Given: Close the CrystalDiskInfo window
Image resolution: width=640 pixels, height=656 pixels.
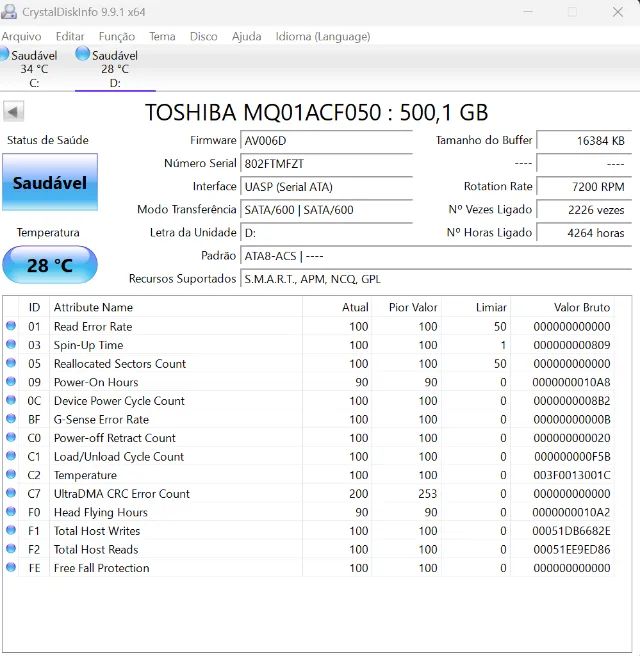Looking at the screenshot, I should 618,12.
